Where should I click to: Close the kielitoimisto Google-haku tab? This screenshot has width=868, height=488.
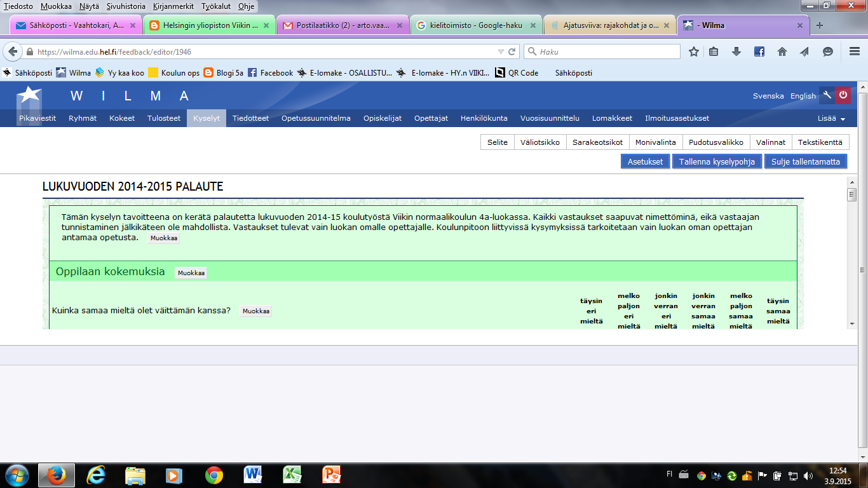[532, 26]
